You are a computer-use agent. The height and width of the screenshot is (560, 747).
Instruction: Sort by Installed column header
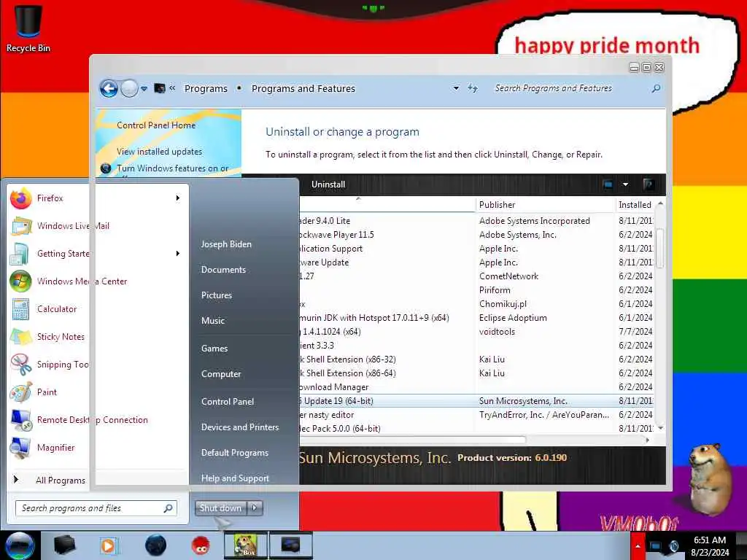tap(635, 205)
